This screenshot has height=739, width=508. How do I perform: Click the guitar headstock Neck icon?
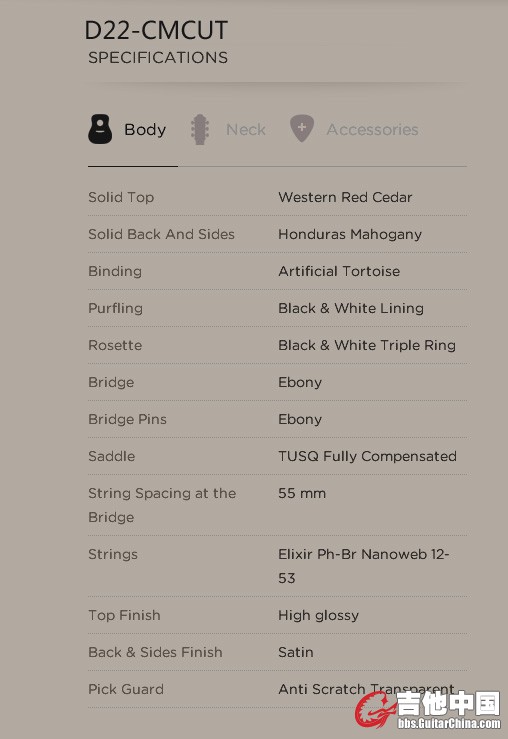click(x=200, y=129)
